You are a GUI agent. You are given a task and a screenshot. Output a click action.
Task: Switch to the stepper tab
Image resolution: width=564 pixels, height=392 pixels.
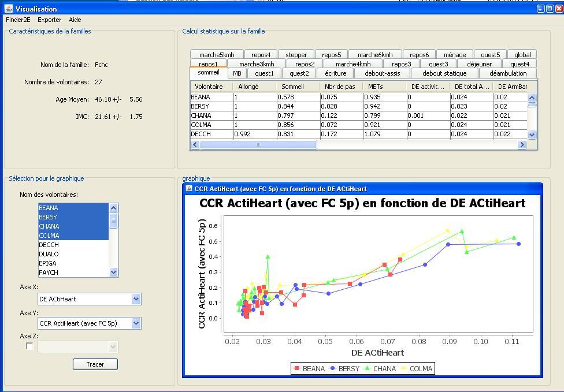coord(296,55)
